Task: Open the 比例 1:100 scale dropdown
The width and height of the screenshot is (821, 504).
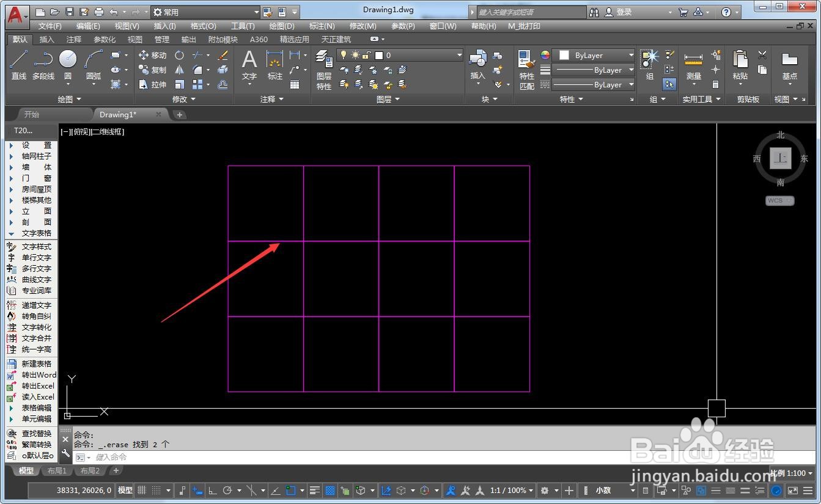Action: [x=792, y=473]
